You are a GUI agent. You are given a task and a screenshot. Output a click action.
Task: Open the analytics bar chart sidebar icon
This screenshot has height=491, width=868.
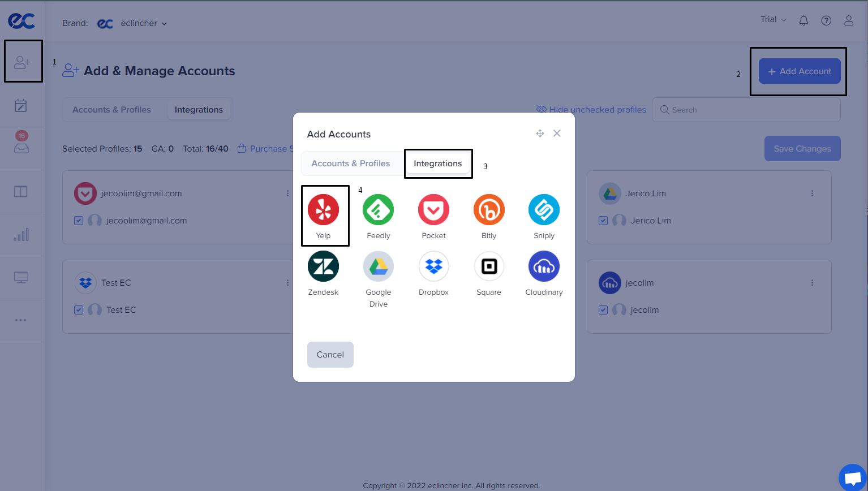tap(21, 234)
